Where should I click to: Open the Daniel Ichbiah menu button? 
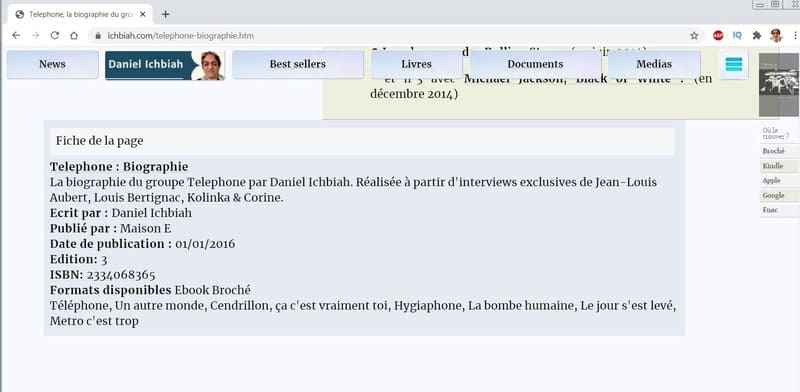click(165, 65)
